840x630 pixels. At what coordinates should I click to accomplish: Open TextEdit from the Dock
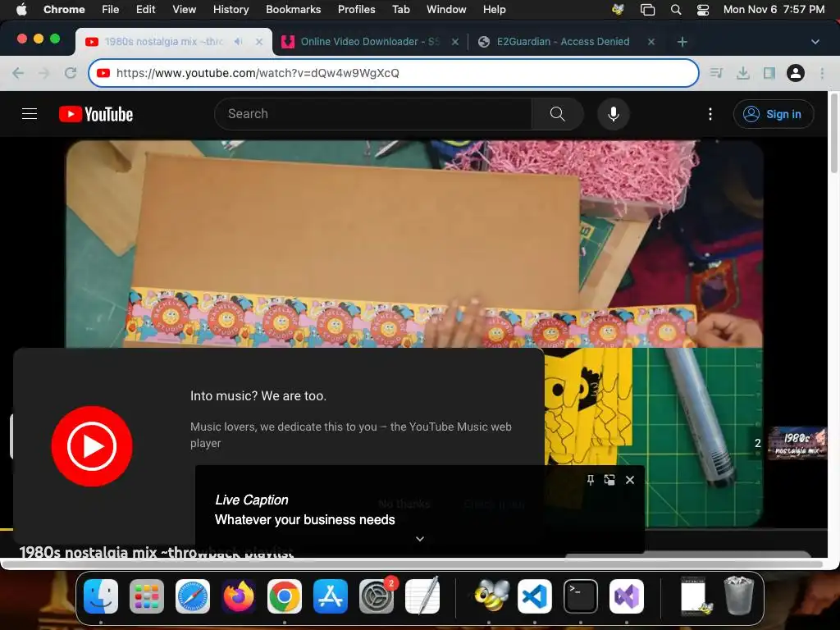pos(422,596)
